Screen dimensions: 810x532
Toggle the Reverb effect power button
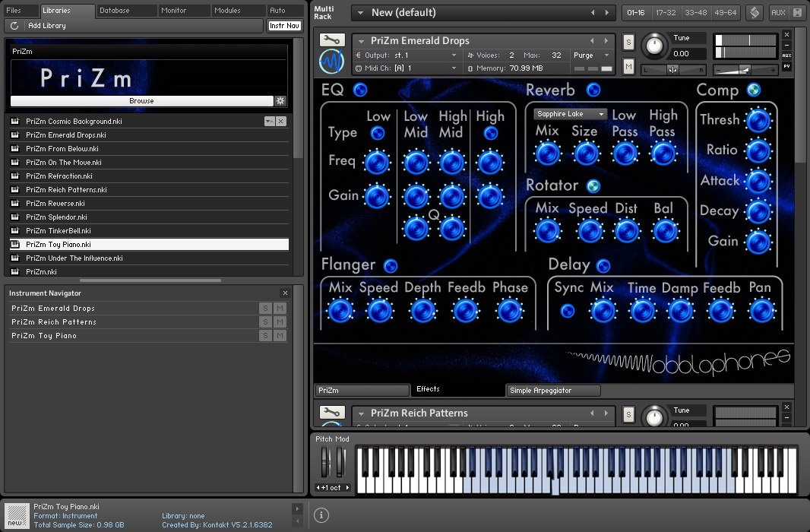(593, 90)
